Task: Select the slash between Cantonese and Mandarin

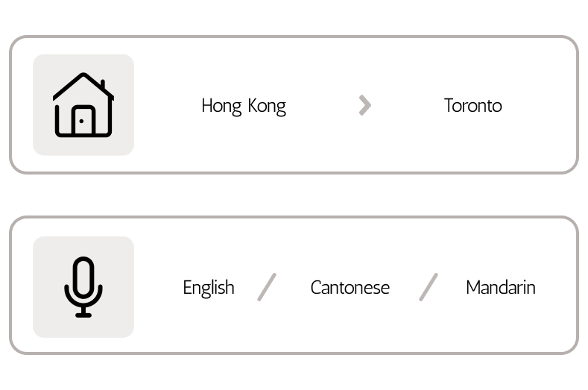Action: pos(429,287)
